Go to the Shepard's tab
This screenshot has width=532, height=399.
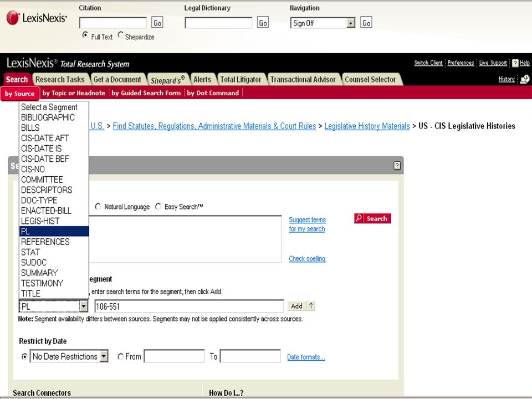coord(167,79)
